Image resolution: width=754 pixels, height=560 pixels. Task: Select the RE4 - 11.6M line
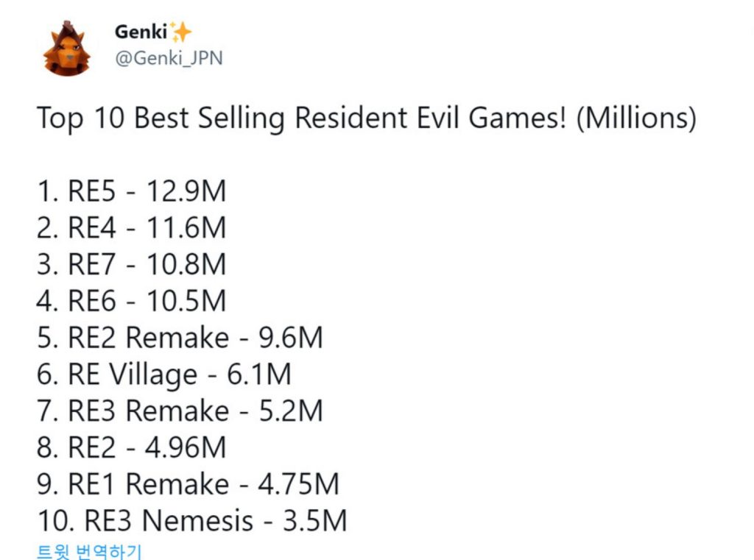pos(131,228)
